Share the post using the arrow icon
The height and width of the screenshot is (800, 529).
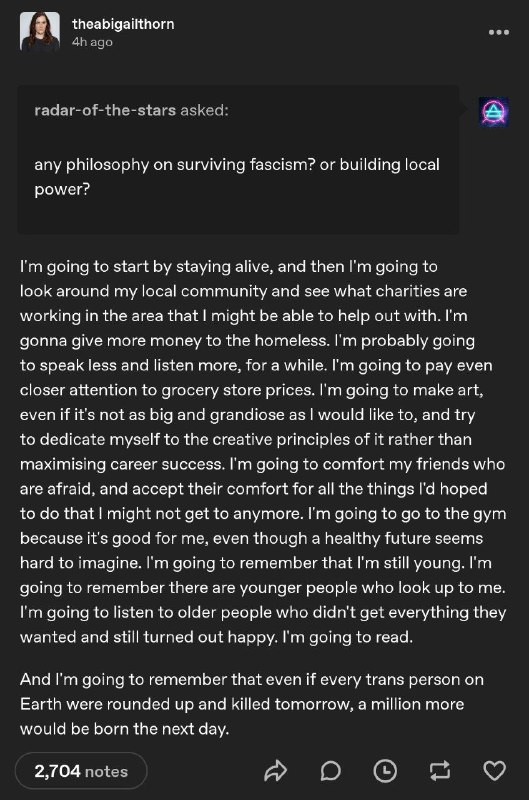tap(275, 770)
